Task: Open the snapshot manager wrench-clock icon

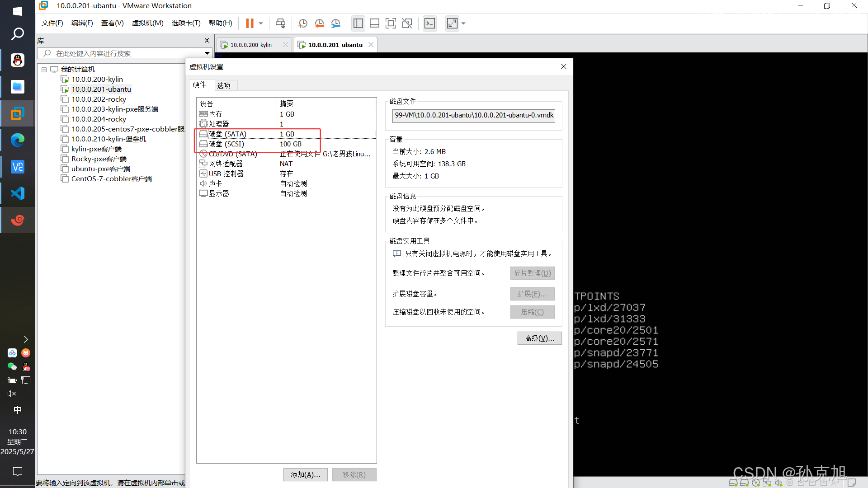Action: [336, 23]
